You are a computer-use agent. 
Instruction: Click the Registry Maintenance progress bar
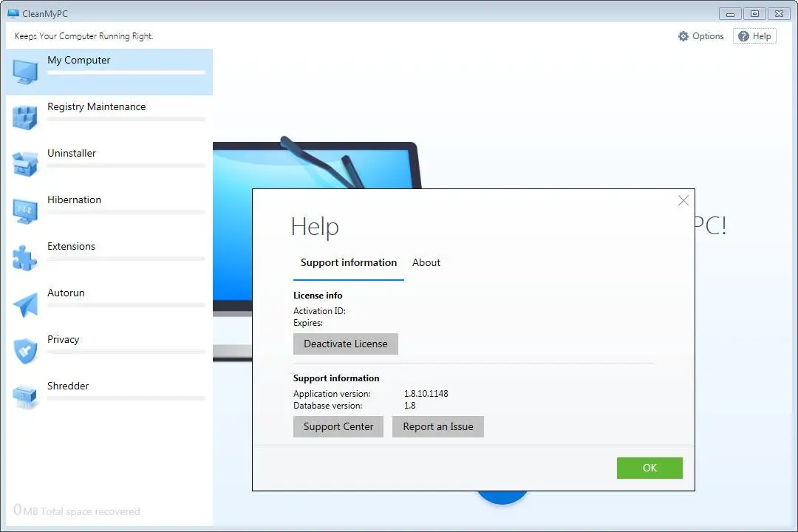126,119
